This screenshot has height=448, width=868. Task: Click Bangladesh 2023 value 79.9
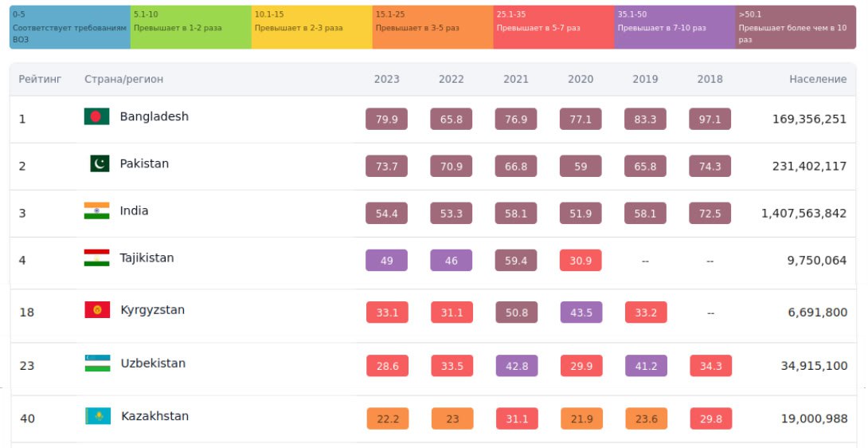pyautogui.click(x=386, y=120)
